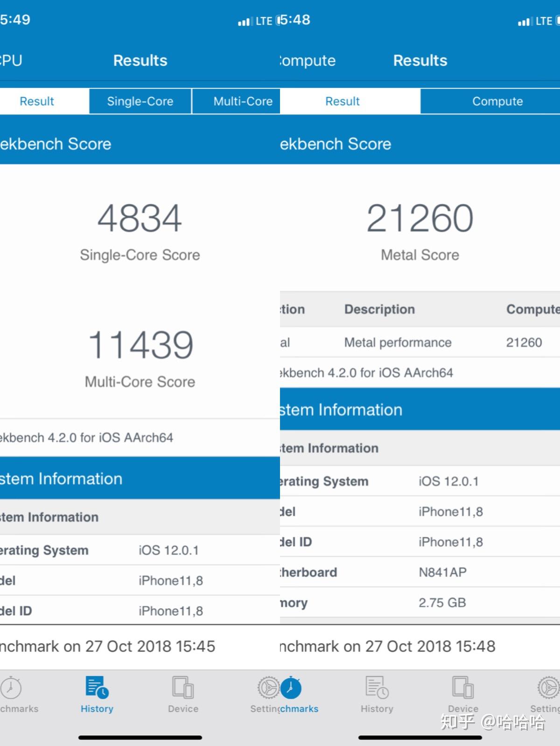Screen dimensions: 560x746
Task: Go back via CPU button
Action: [x=11, y=61]
